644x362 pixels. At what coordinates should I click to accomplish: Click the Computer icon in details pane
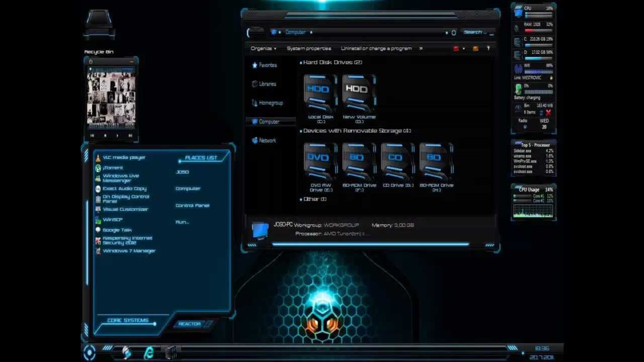260,230
